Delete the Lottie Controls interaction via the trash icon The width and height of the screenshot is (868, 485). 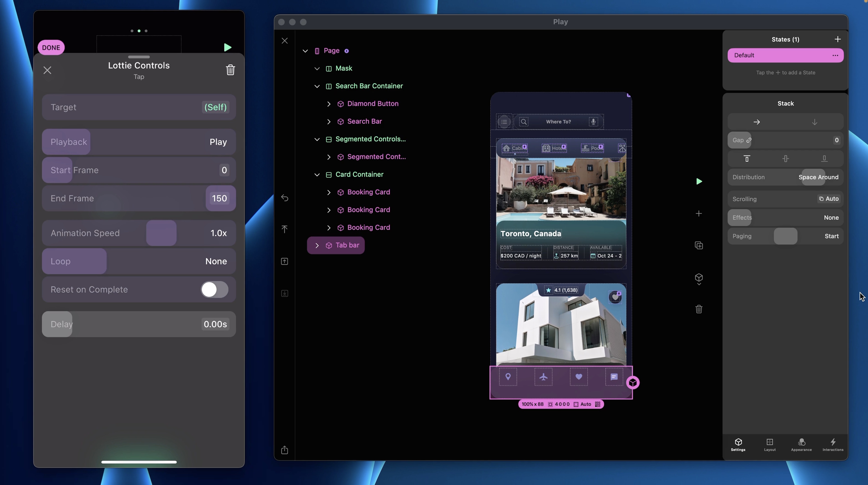(x=230, y=70)
